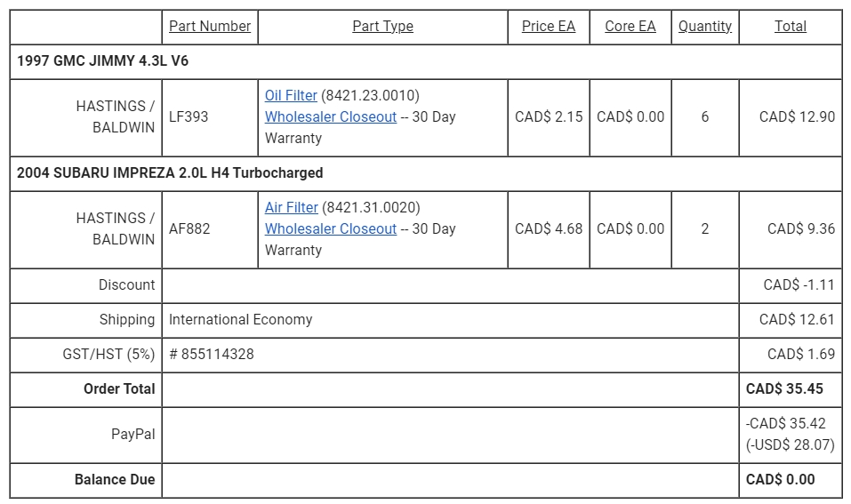Click the Balance Due amount CAD$ 0.00
The width and height of the screenshot is (851, 504).
coord(780,480)
